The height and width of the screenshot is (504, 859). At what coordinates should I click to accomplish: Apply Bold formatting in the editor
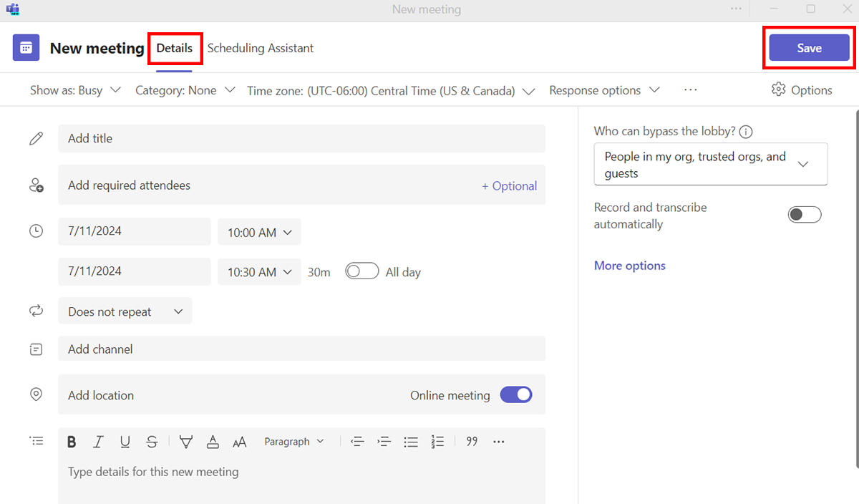72,442
